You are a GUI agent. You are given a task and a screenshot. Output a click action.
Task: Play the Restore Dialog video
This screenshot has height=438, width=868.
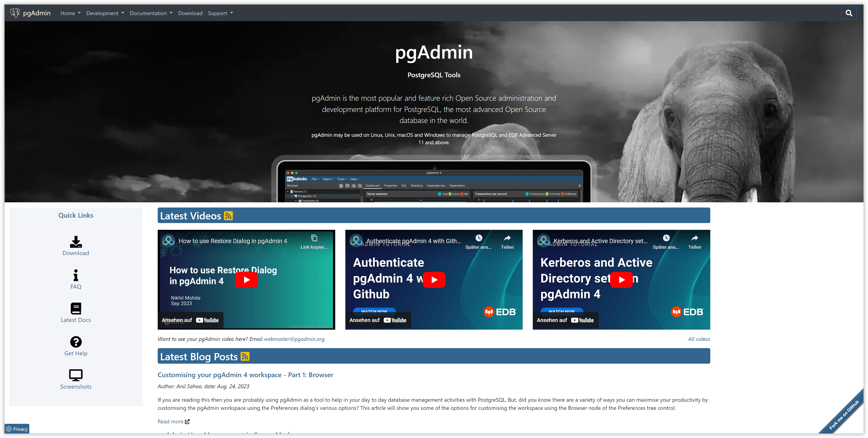(246, 280)
